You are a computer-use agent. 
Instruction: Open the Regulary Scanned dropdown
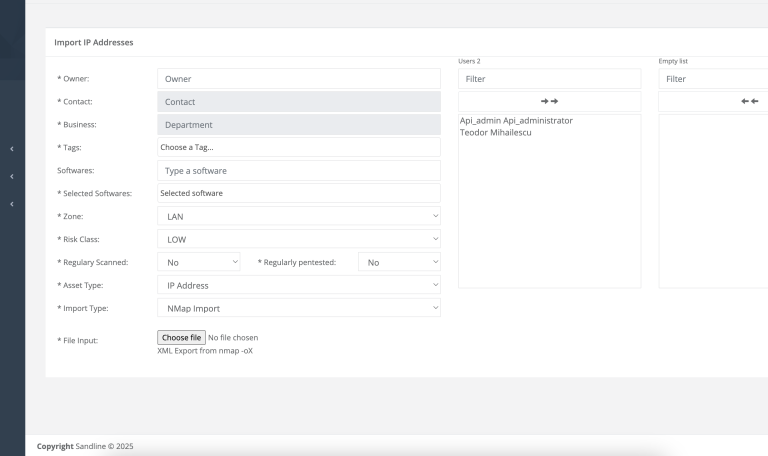[199, 262]
